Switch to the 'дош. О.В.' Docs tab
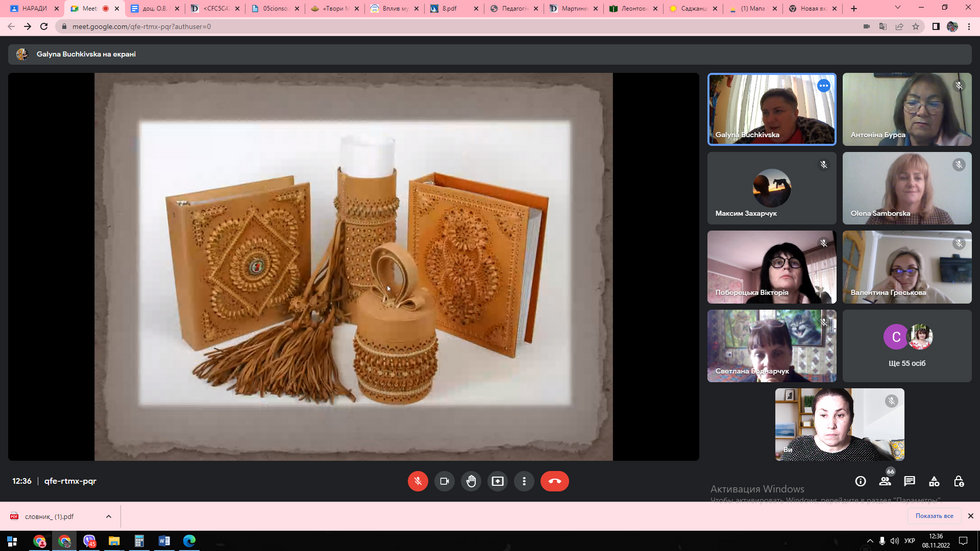980x551 pixels. (x=154, y=9)
